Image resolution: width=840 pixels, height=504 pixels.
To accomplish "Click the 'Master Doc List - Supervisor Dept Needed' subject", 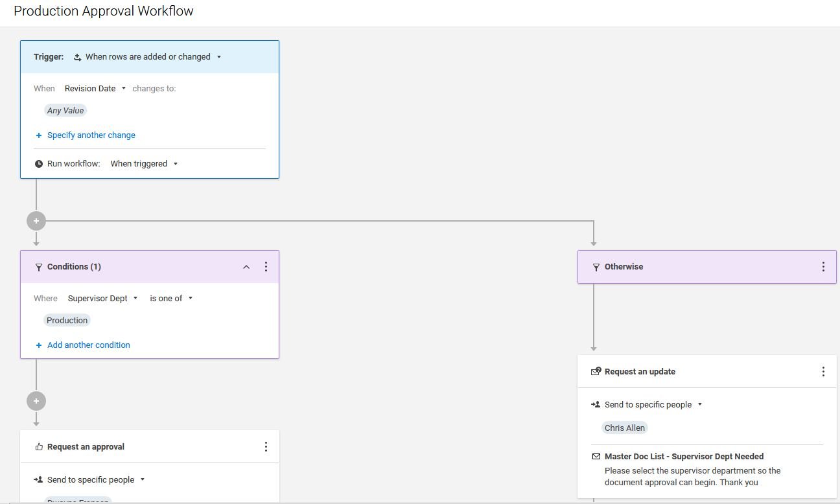I will pyautogui.click(x=684, y=457).
